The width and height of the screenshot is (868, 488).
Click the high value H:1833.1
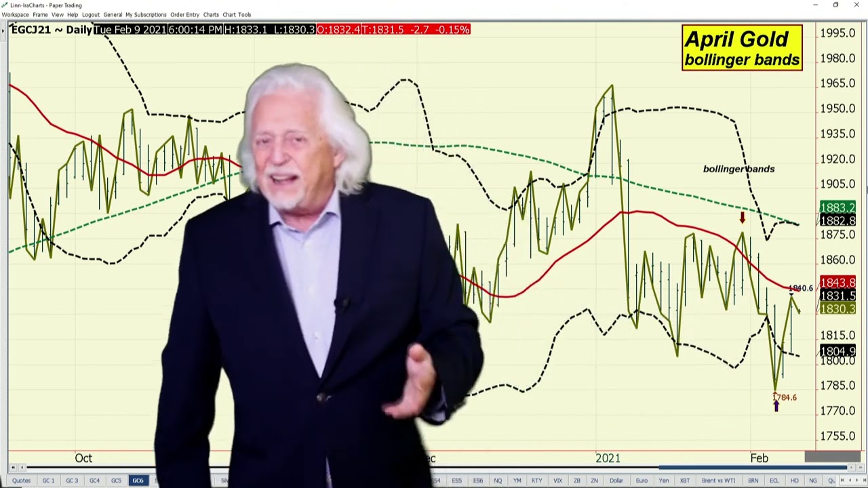click(x=247, y=30)
